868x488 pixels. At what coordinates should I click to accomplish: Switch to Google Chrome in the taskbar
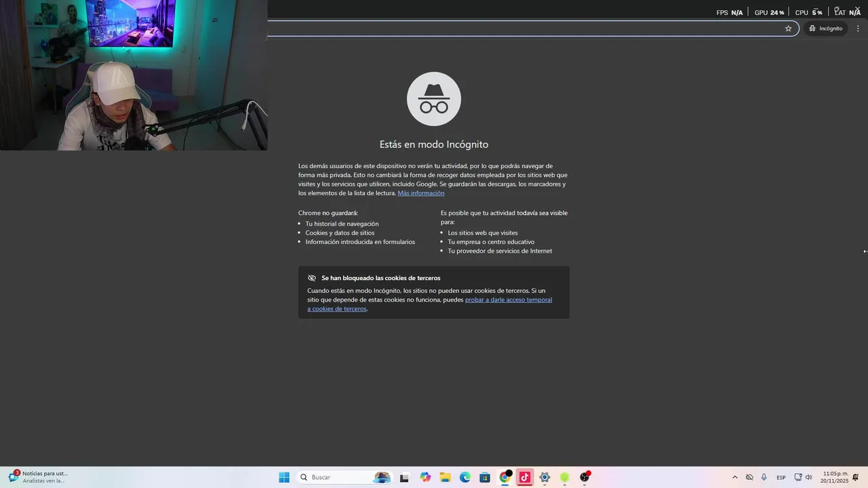[x=505, y=477]
